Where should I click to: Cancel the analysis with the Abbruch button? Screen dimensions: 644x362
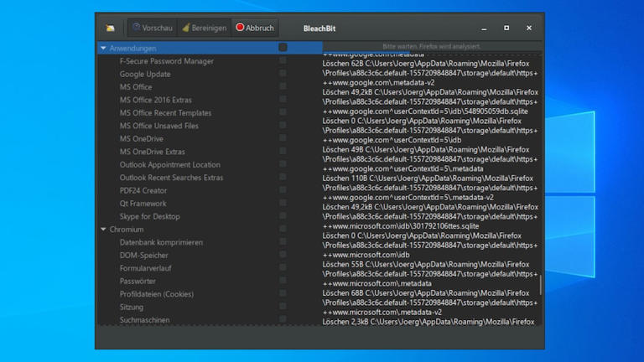click(x=255, y=28)
